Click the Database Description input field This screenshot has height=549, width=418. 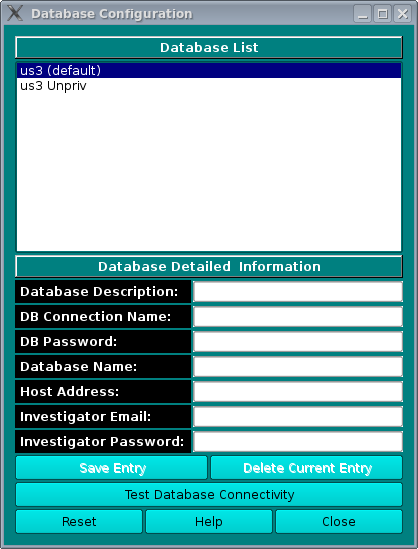point(298,292)
